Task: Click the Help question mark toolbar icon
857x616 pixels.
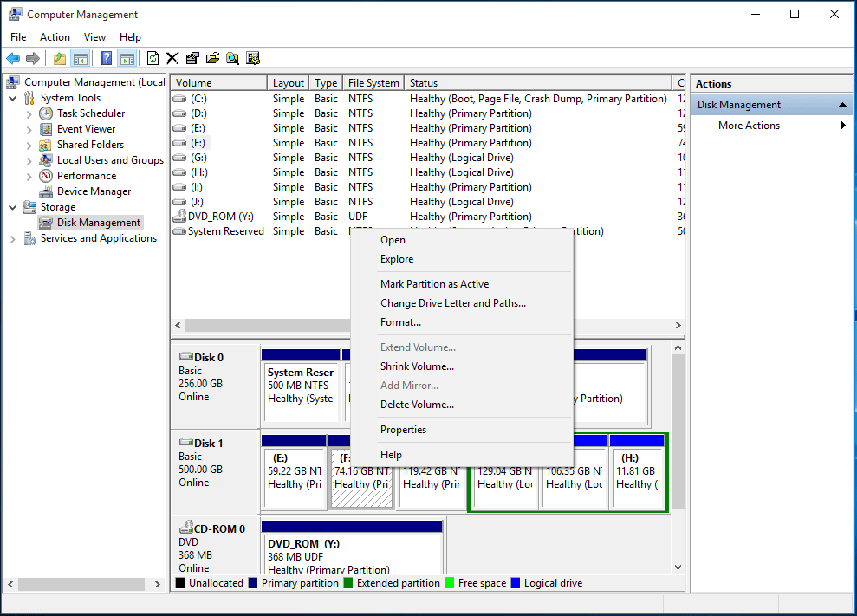Action: [105, 57]
